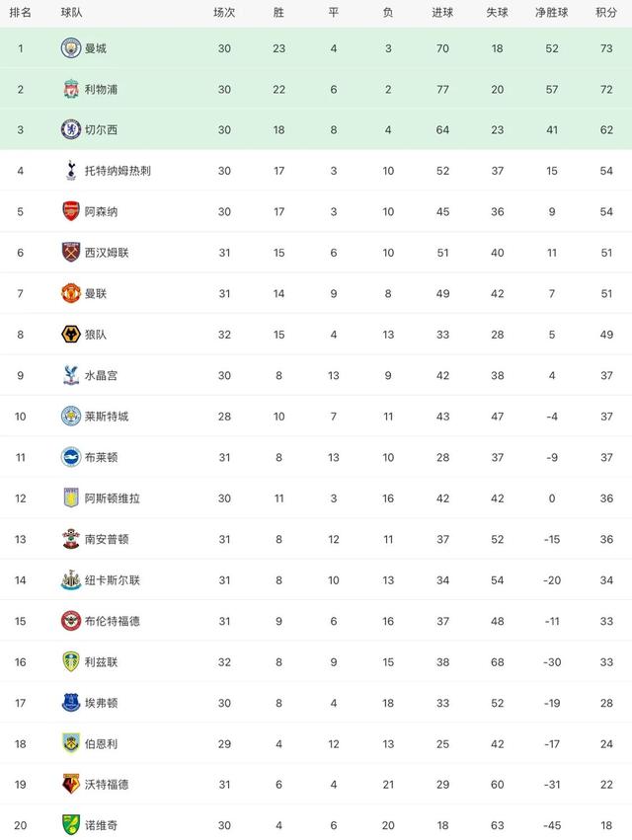Tap the West Ham United crest
Viewport: 632px width, 840px height.
(71, 253)
